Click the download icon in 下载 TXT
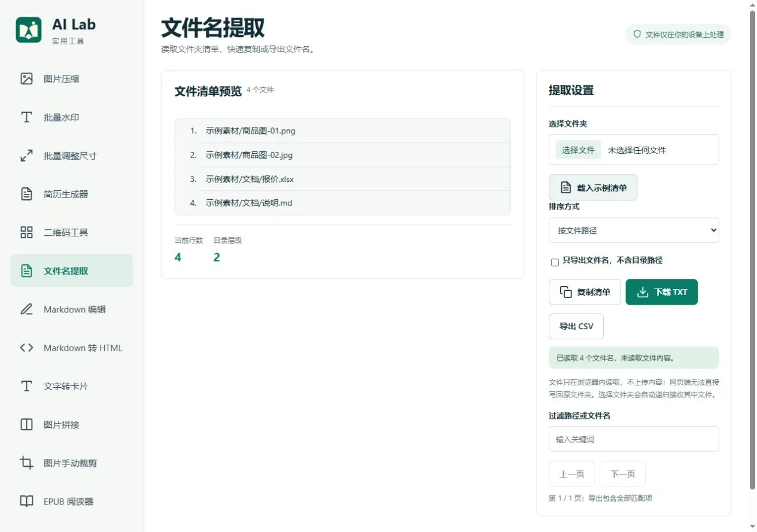 click(643, 292)
